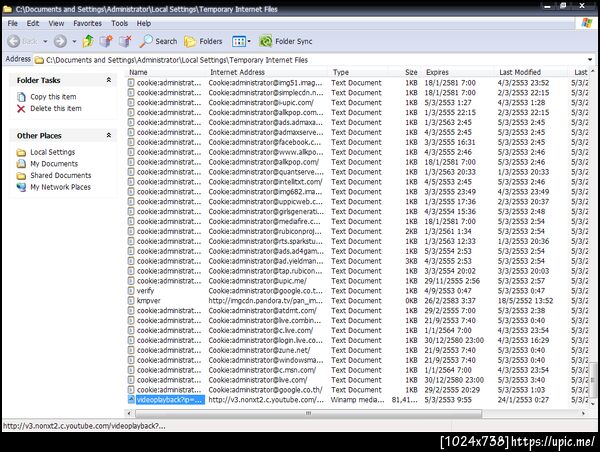Click Local Settings folder icon
The image size is (600, 452).
pyautogui.click(x=21, y=152)
